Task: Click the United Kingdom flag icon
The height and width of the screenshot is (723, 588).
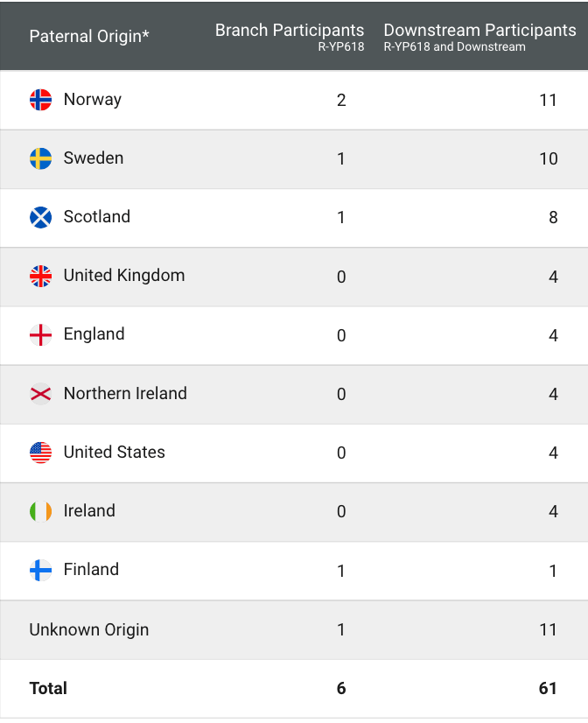Action: [x=40, y=276]
